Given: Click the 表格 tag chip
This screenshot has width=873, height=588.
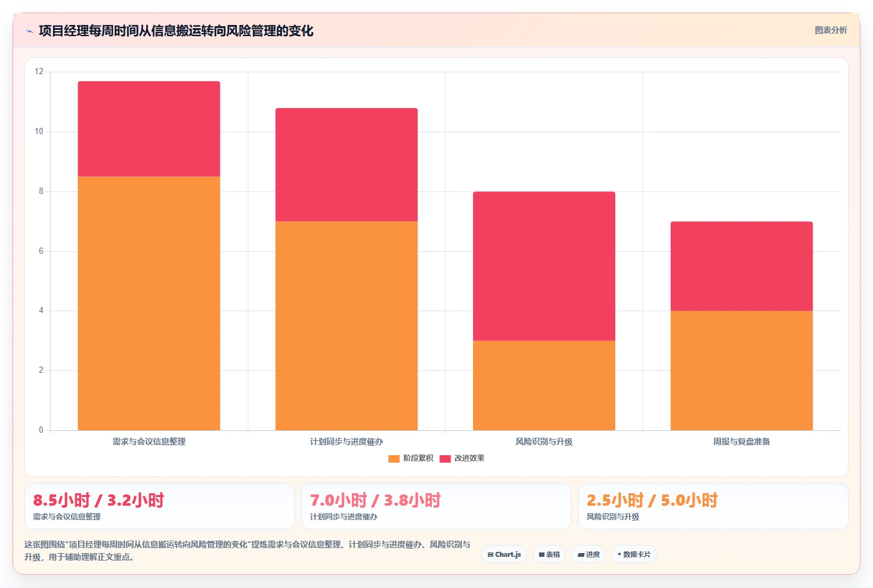Looking at the screenshot, I should click(549, 554).
